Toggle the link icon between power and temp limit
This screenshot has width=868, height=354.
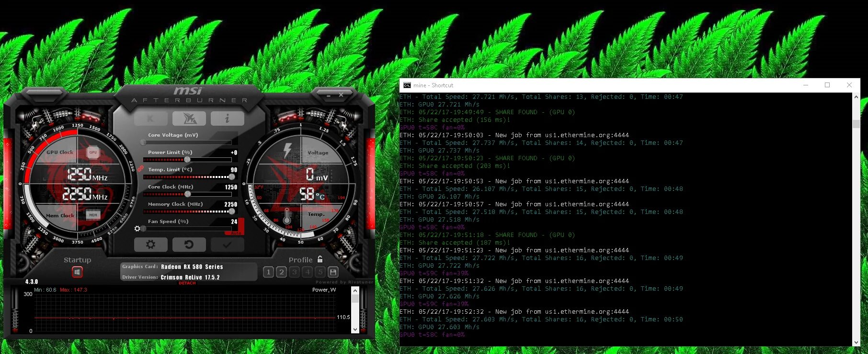(x=140, y=169)
